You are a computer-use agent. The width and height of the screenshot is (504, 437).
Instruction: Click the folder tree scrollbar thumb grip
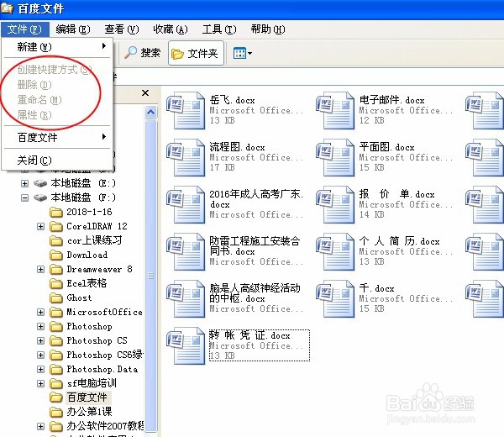point(150,276)
